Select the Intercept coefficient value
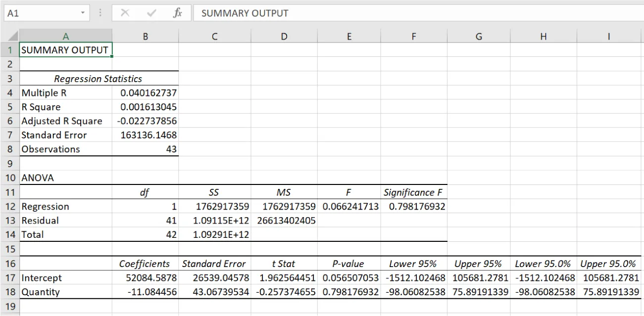 click(x=145, y=277)
